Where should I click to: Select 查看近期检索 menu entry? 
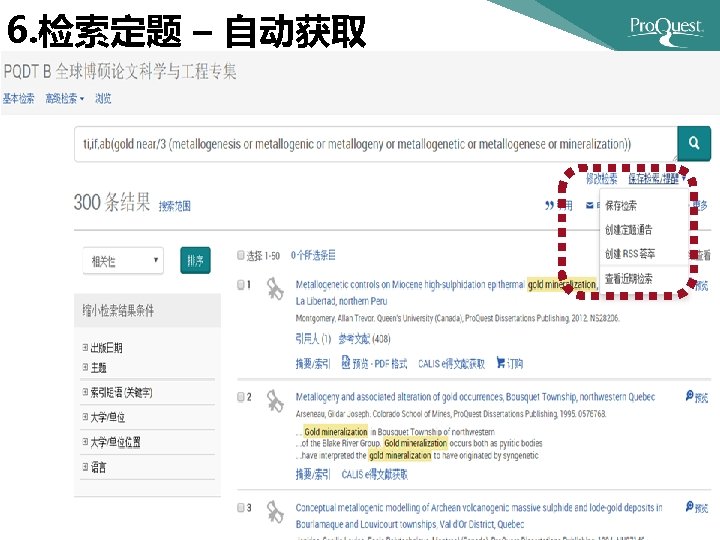(x=628, y=278)
